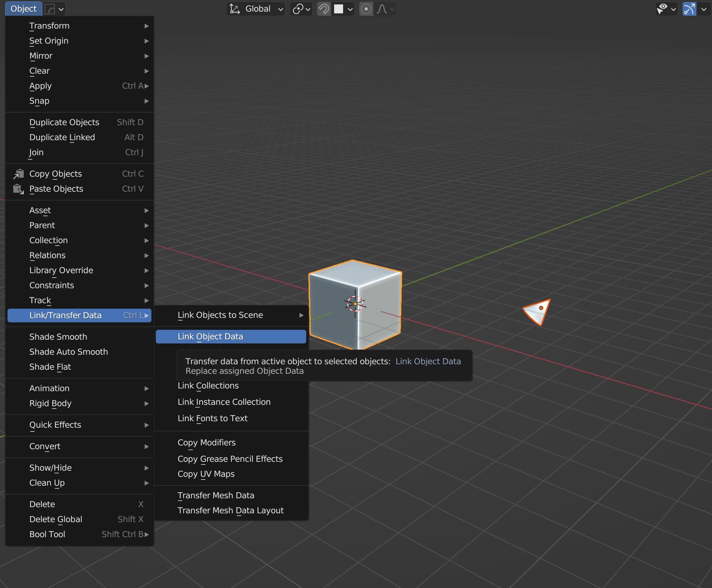
Task: Open Mirror submenu
Action: pos(79,56)
